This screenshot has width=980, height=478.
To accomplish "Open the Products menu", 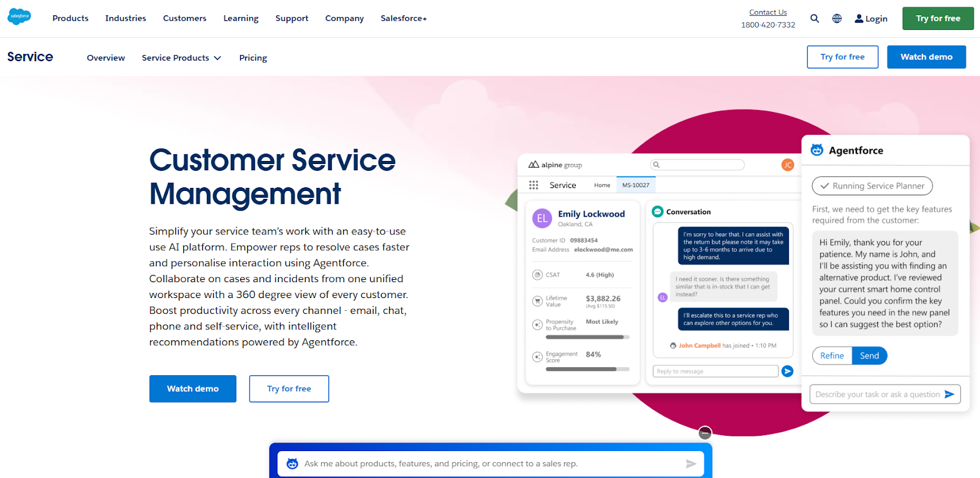I will pyautogui.click(x=70, y=18).
